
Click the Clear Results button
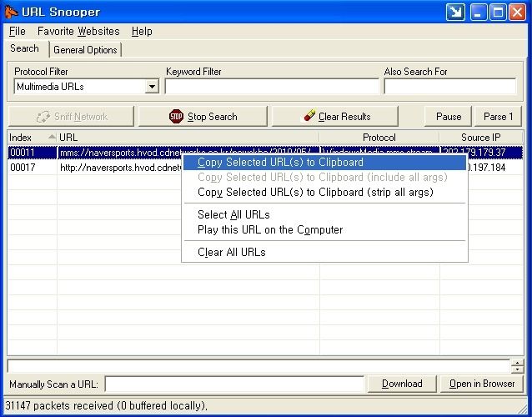335,117
